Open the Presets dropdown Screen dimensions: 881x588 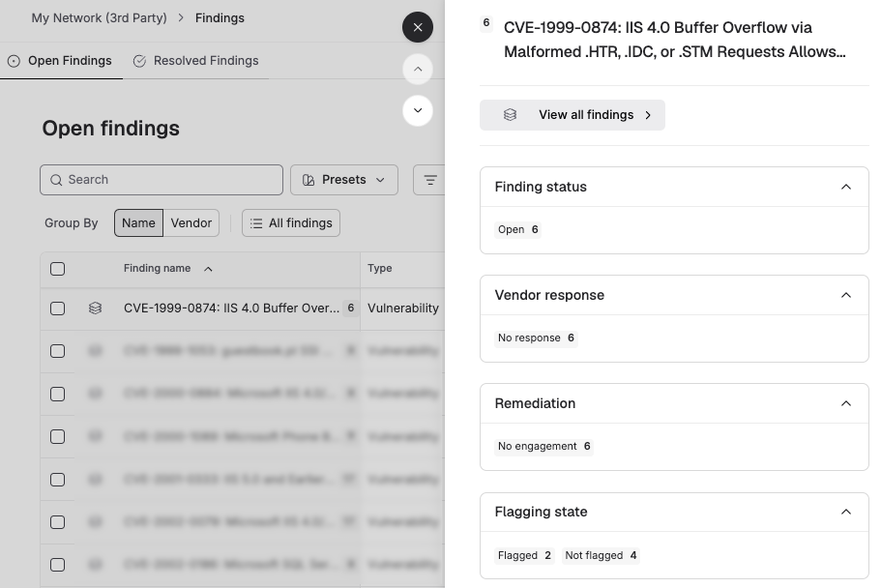pyautogui.click(x=344, y=180)
